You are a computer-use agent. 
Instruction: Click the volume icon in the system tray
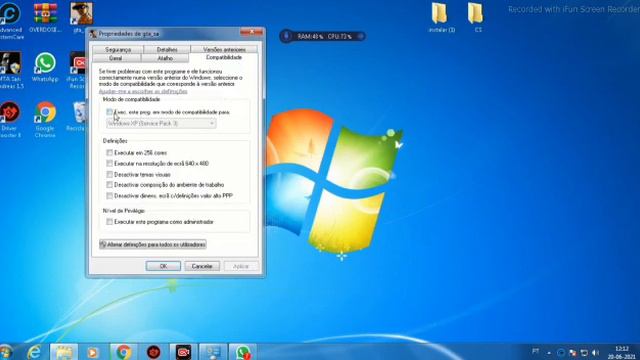click(x=596, y=353)
